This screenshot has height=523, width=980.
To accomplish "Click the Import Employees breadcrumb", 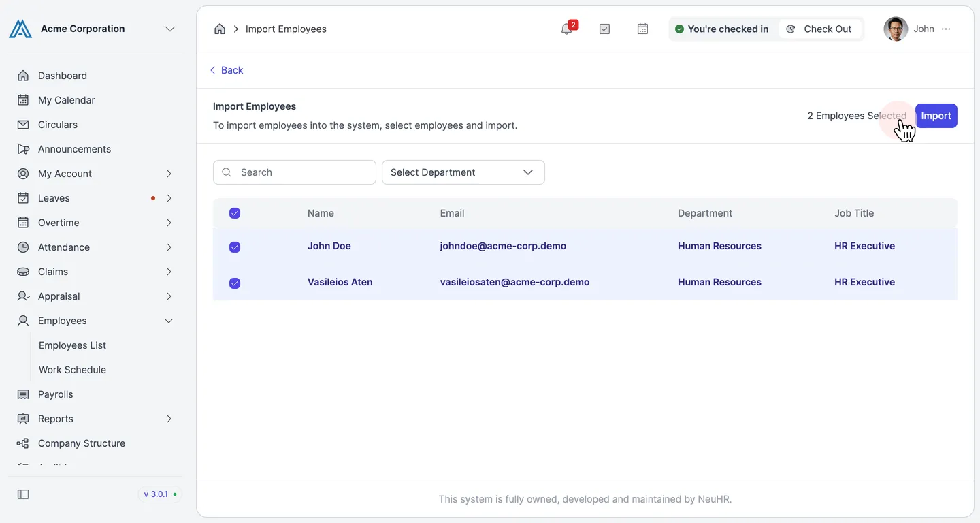I will [x=286, y=29].
